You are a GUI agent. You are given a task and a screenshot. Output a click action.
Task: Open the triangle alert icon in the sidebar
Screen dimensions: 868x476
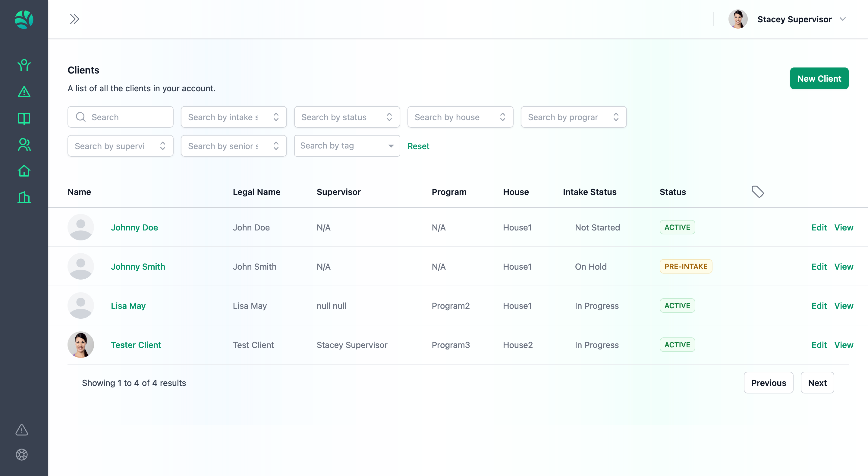click(x=24, y=92)
